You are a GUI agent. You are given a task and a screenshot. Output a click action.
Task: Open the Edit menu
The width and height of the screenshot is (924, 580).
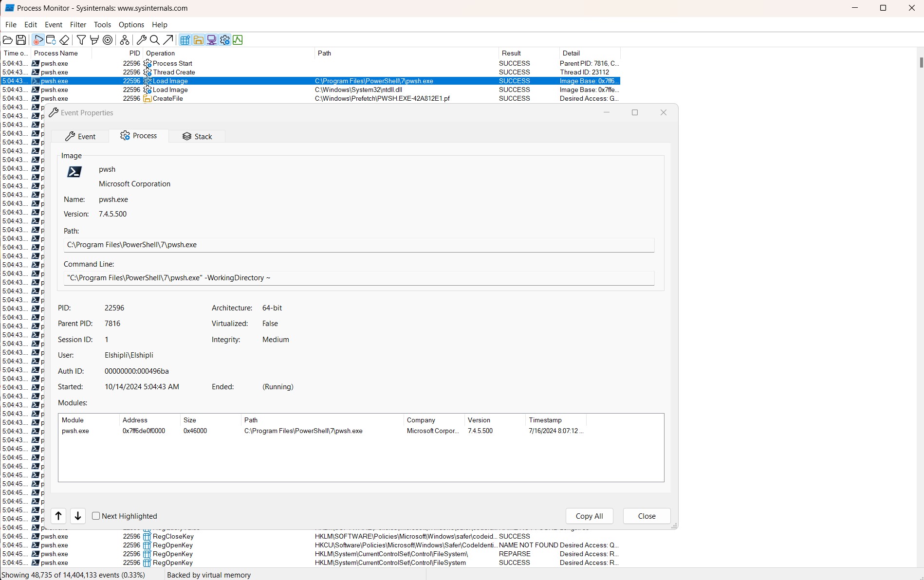pos(31,24)
